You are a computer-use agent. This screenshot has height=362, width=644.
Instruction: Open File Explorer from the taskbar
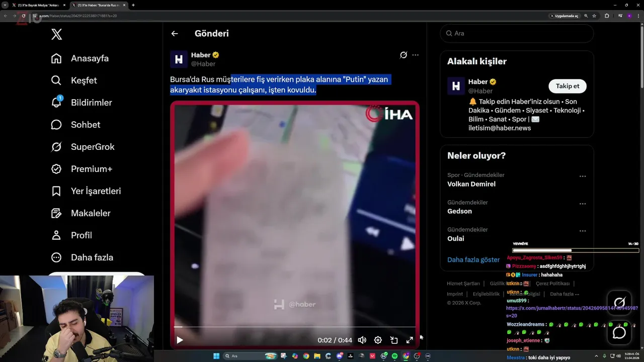tap(317, 356)
